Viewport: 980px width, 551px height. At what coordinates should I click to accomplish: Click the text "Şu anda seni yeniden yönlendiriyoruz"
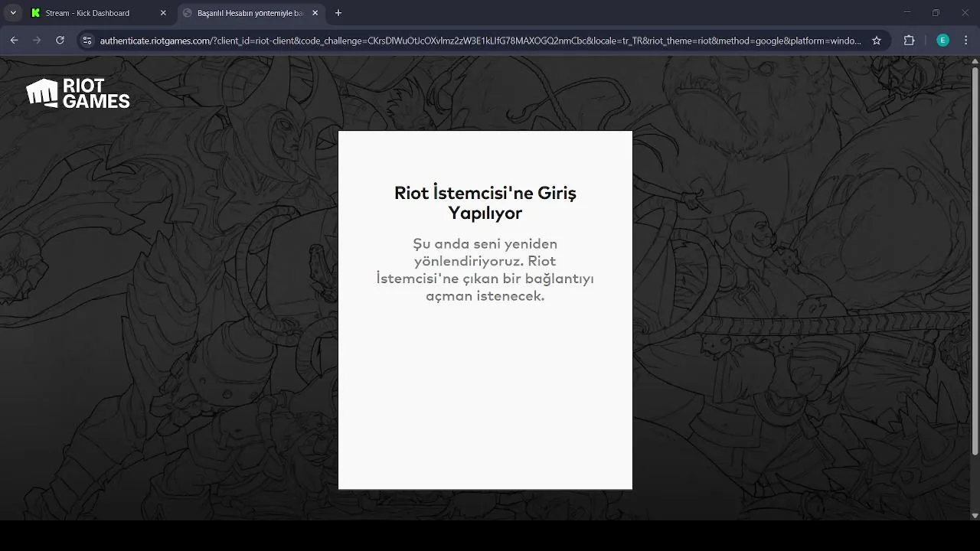[485, 252]
